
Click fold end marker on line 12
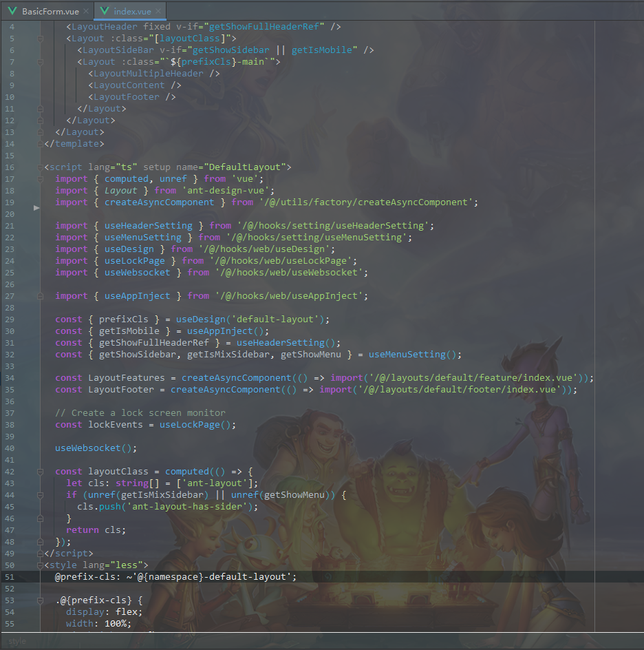(x=40, y=120)
